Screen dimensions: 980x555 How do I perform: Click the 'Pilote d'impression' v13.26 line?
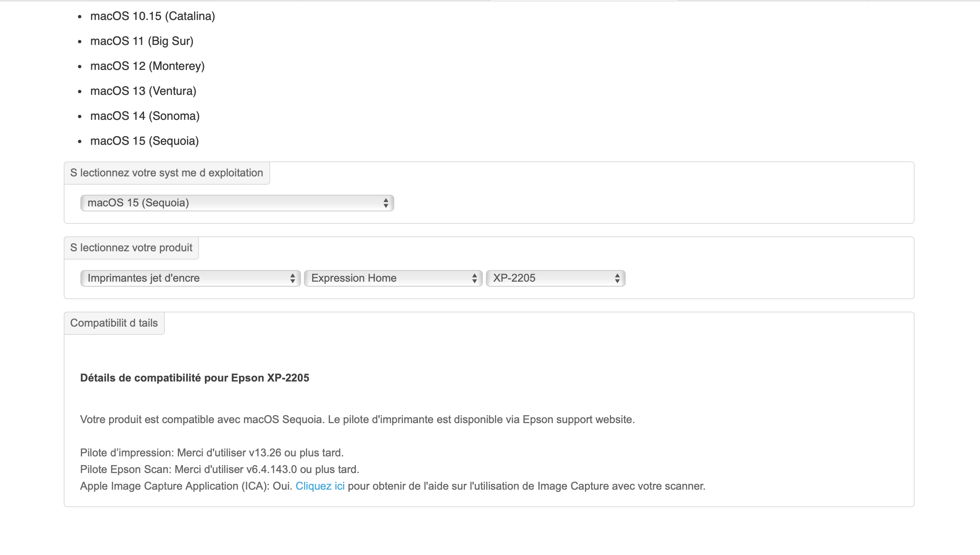point(211,453)
